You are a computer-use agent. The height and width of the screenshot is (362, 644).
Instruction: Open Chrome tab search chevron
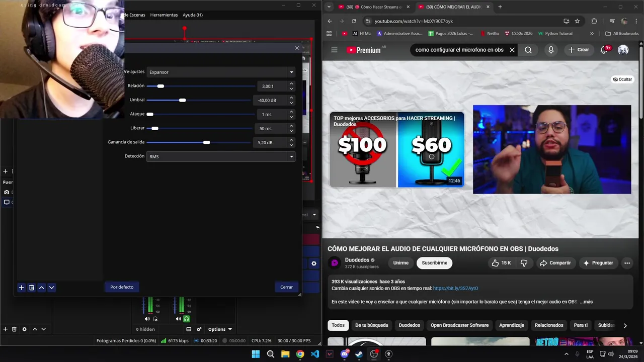[x=329, y=7]
